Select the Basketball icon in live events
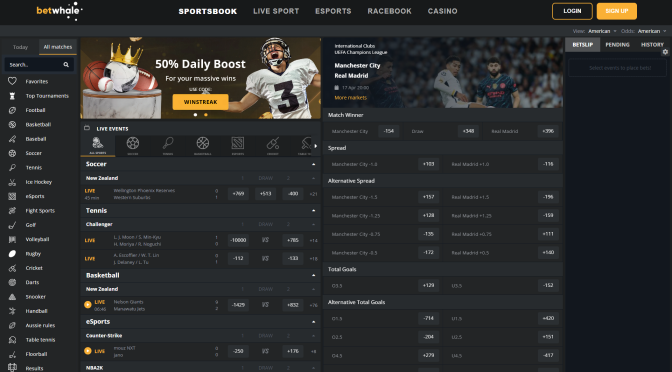This screenshot has width=672, height=372. (x=203, y=143)
